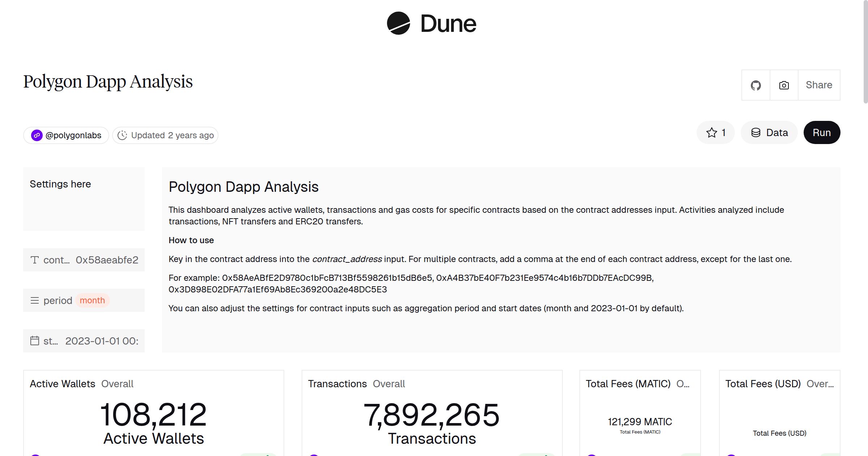This screenshot has height=456, width=868.
Task: Open the period selector showing 'month'
Action: (93, 300)
